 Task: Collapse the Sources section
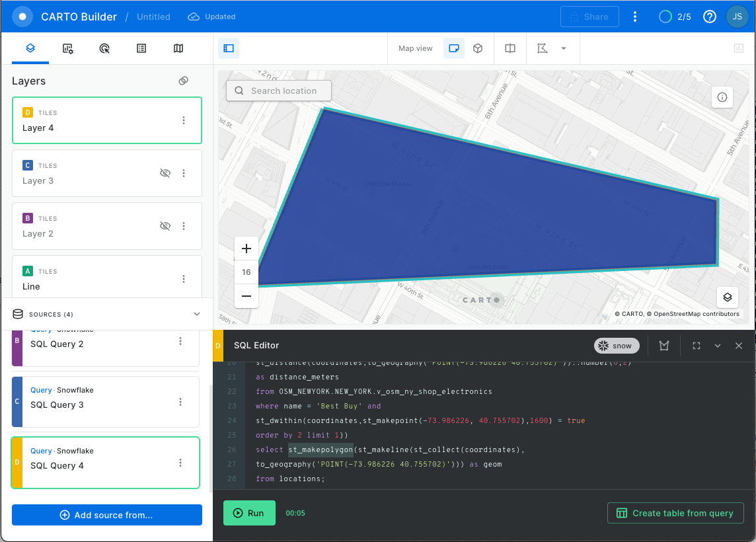[x=196, y=314]
